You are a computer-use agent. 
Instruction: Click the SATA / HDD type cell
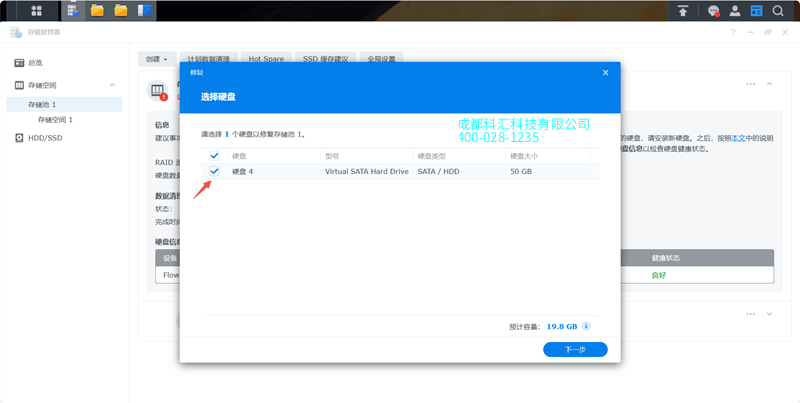click(x=438, y=171)
